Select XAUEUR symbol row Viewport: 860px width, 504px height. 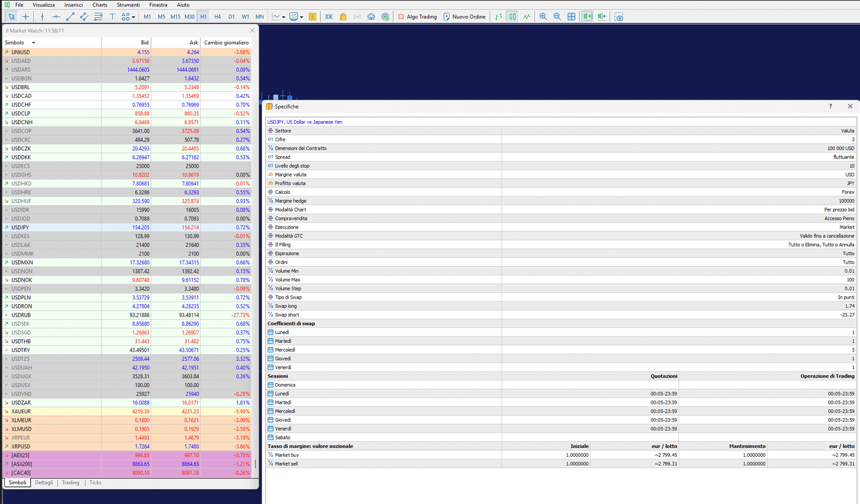pyautogui.click(x=127, y=412)
